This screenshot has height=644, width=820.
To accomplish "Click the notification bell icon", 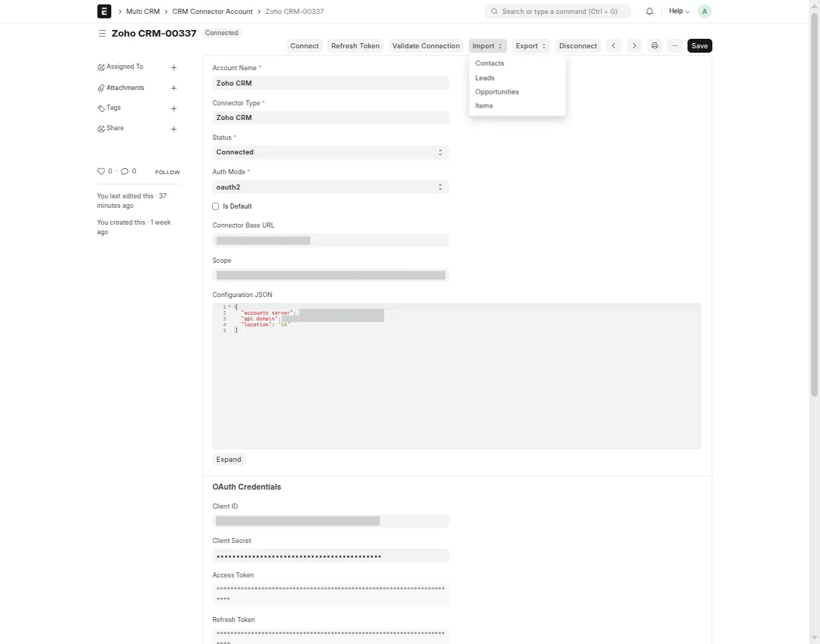I will [x=649, y=11].
